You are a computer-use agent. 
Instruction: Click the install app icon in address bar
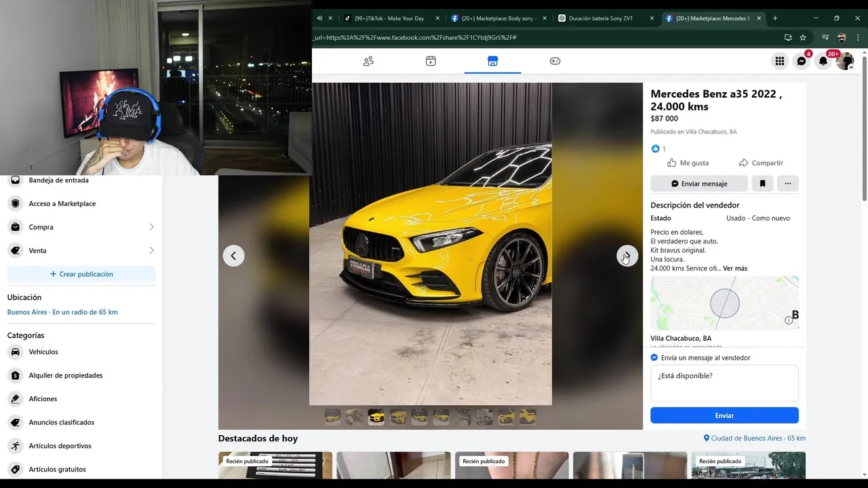coord(788,37)
